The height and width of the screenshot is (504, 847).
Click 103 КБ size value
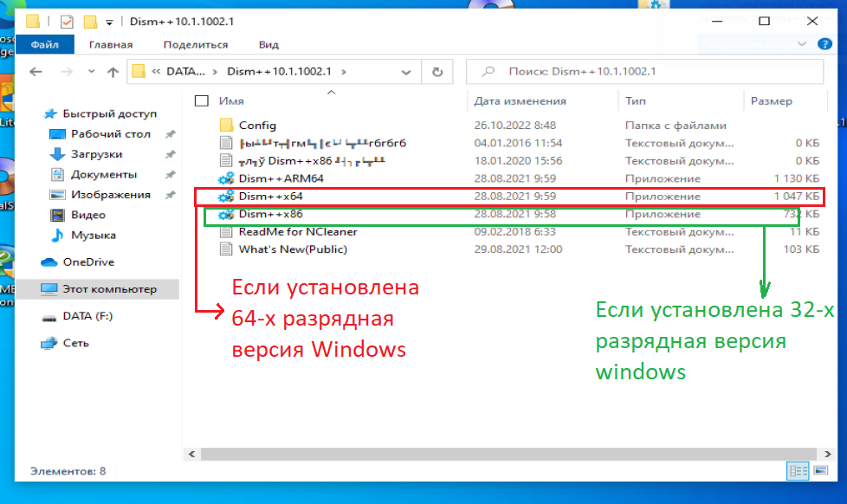[x=801, y=249]
